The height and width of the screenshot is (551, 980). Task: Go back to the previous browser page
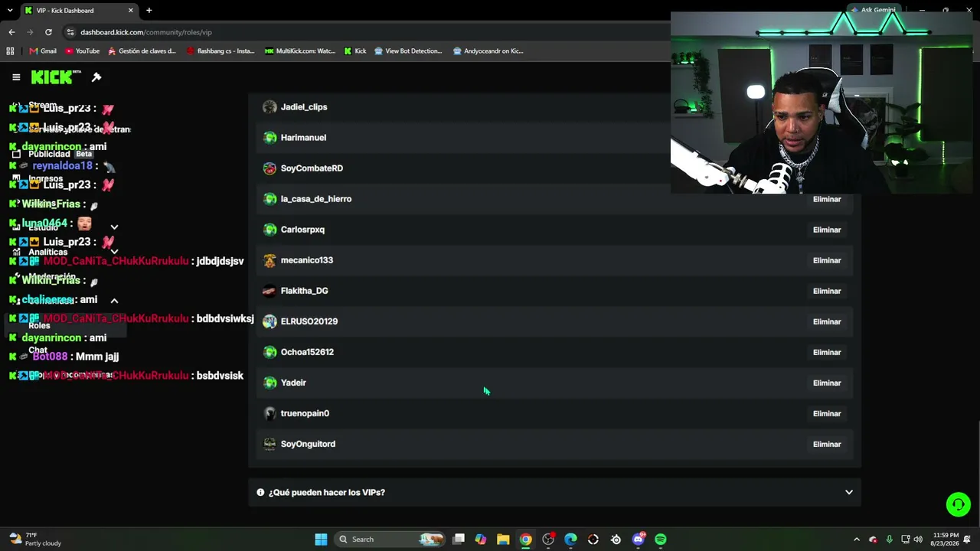coord(11,32)
